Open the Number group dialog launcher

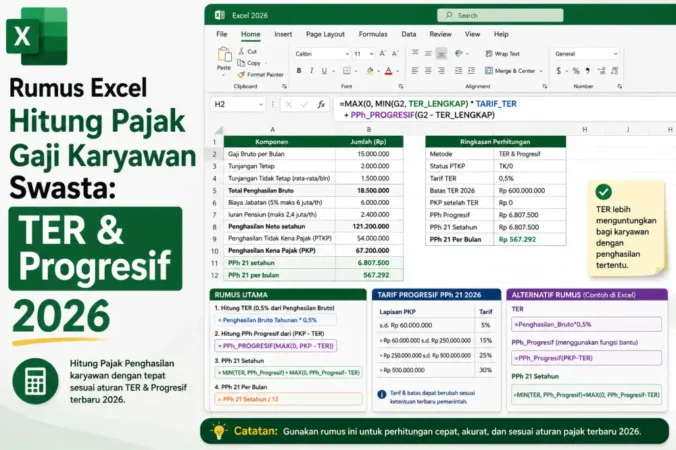pos(620,87)
